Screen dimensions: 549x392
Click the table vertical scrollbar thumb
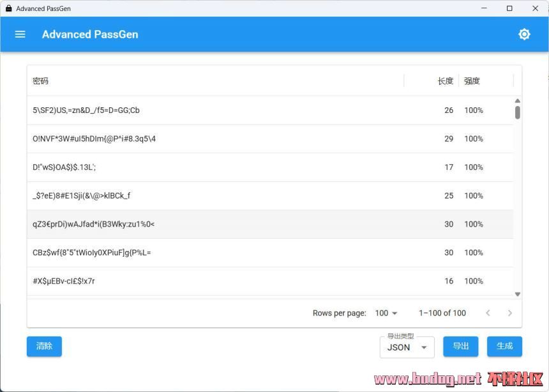pos(518,112)
